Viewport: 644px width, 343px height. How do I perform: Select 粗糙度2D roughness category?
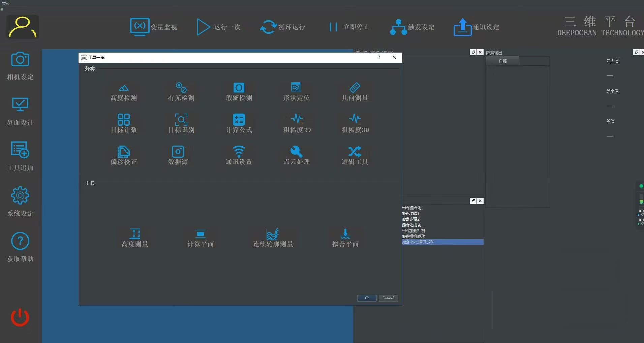coord(297,124)
